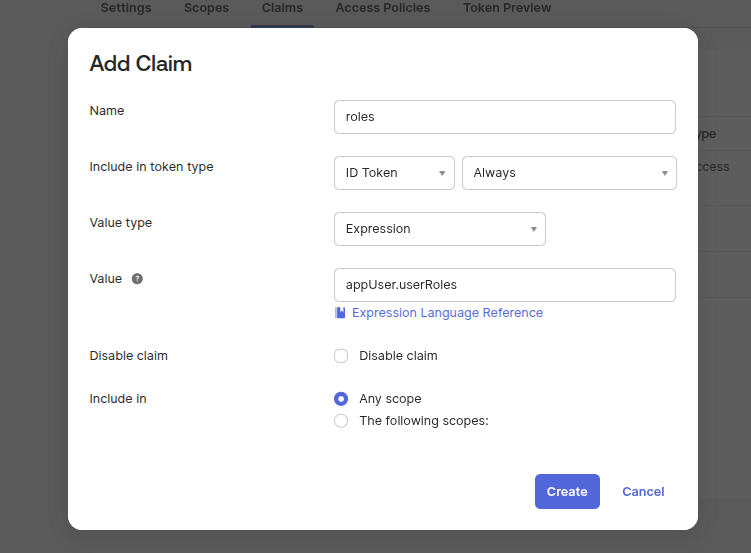
Task: Open the Token Preview tab
Action: point(507,8)
